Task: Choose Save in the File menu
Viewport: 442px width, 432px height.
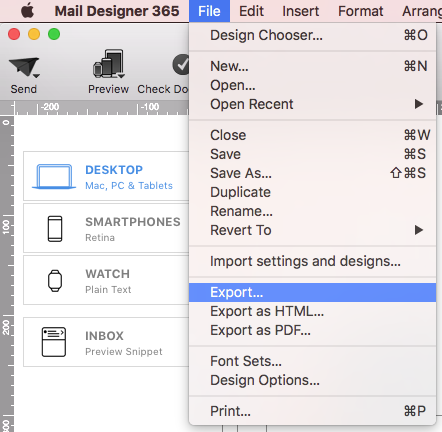Action: click(x=312, y=154)
